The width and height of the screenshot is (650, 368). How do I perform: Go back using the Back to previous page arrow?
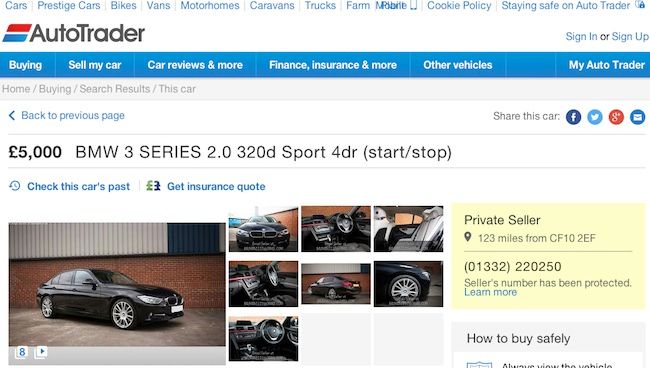(12, 115)
